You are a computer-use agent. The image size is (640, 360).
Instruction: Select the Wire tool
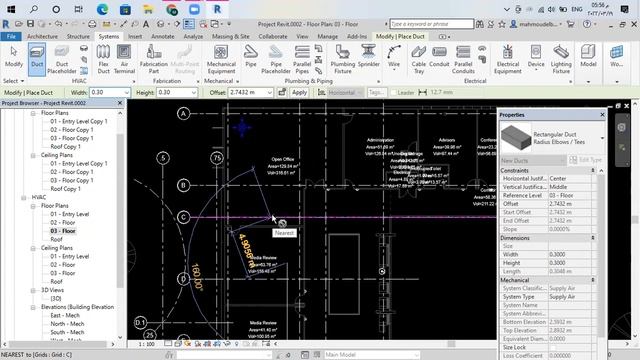point(394,57)
